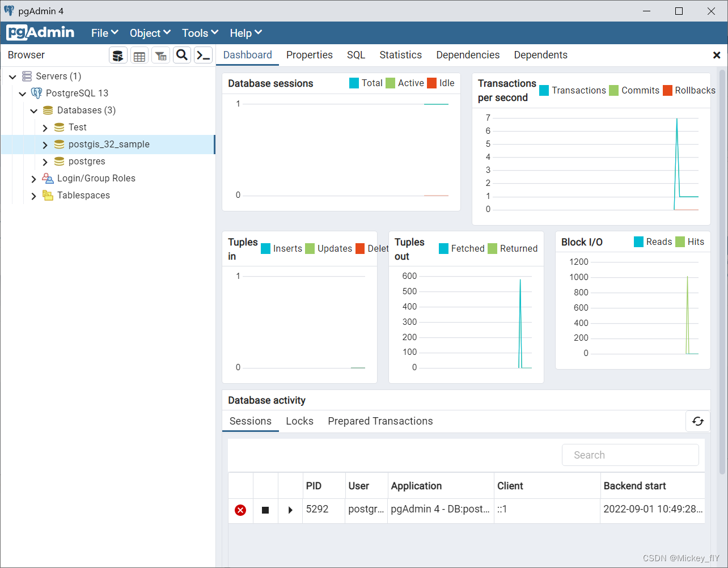Select the Prepared Transactions tab
728x568 pixels.
[x=380, y=421]
